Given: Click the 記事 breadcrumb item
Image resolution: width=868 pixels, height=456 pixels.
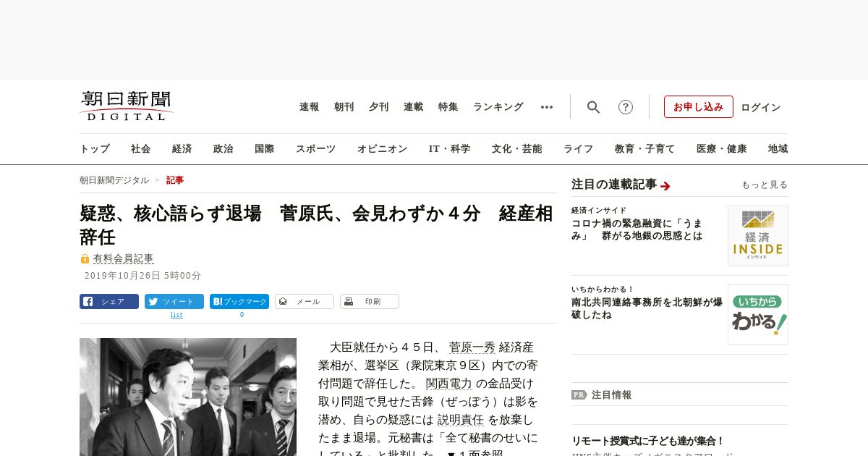Looking at the screenshot, I should (x=175, y=180).
